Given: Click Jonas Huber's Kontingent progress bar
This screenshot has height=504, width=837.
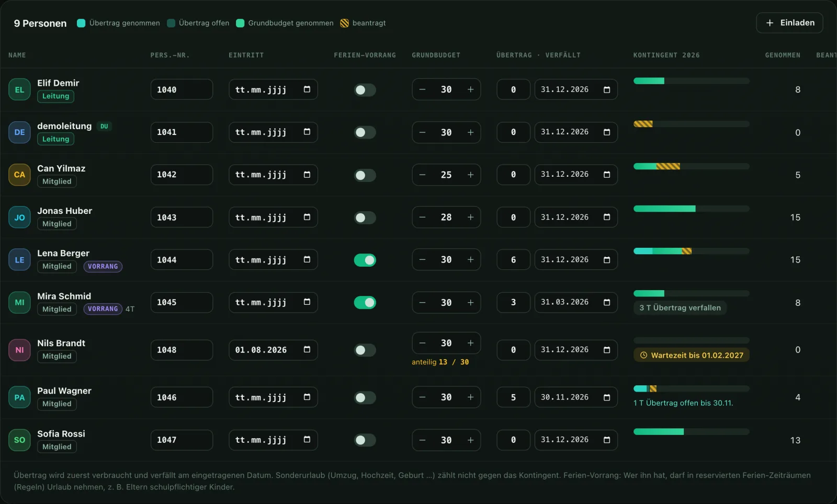Looking at the screenshot, I should (x=692, y=209).
